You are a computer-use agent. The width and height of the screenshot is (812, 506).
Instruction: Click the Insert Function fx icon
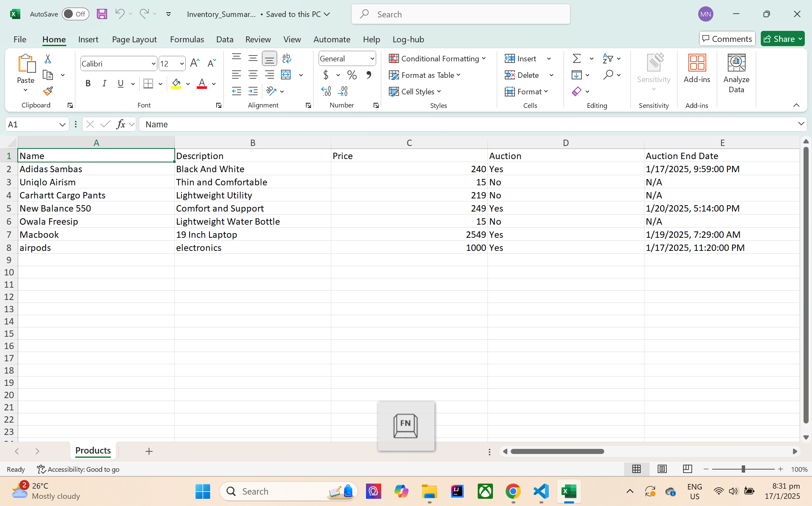[121, 124]
